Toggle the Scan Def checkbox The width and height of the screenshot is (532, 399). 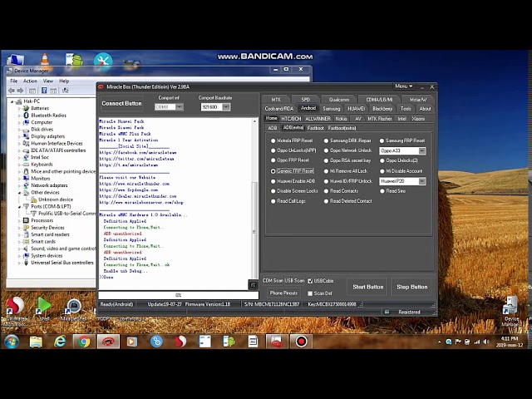310,293
